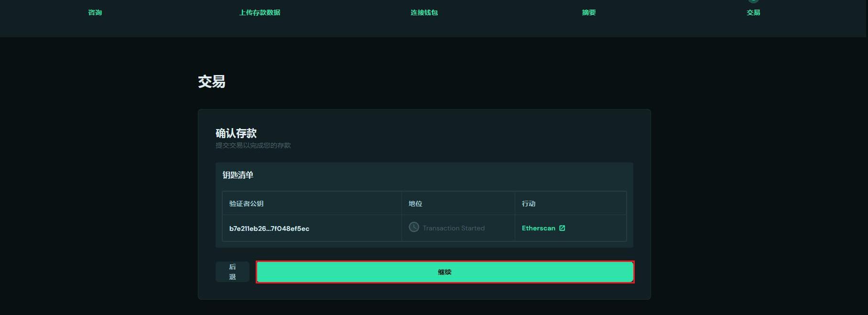Click the clock status icon
Screen dimensions: 868x315
413,227
